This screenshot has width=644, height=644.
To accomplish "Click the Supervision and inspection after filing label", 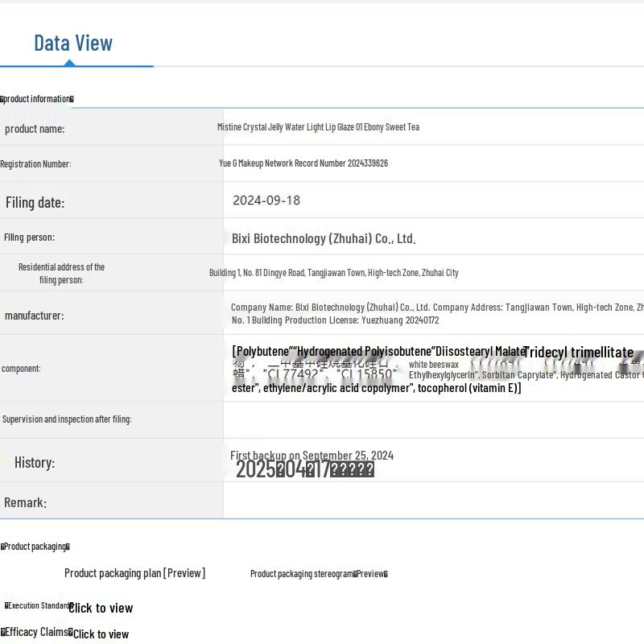I will (67, 419).
